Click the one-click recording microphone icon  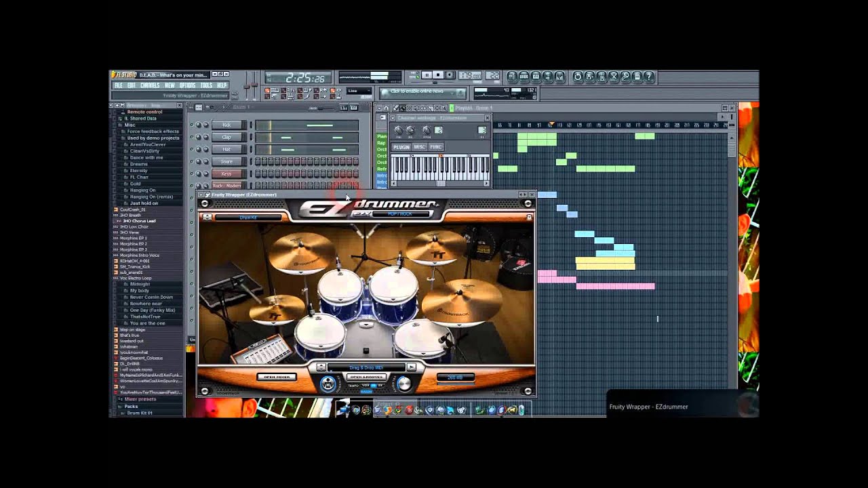coord(625,77)
